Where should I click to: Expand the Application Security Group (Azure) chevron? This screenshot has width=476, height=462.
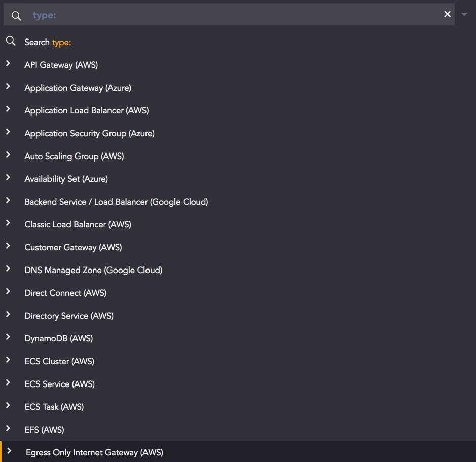tap(8, 132)
